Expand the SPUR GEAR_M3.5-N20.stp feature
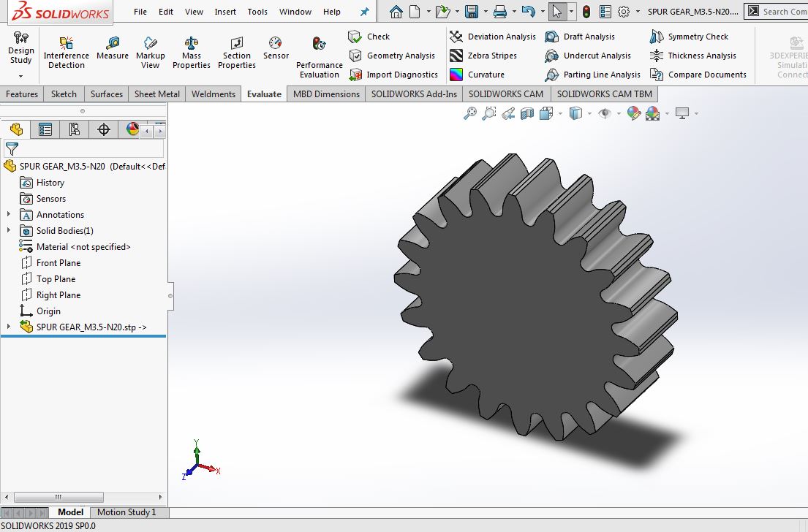Screen dimensions: 808x532 click(9, 326)
